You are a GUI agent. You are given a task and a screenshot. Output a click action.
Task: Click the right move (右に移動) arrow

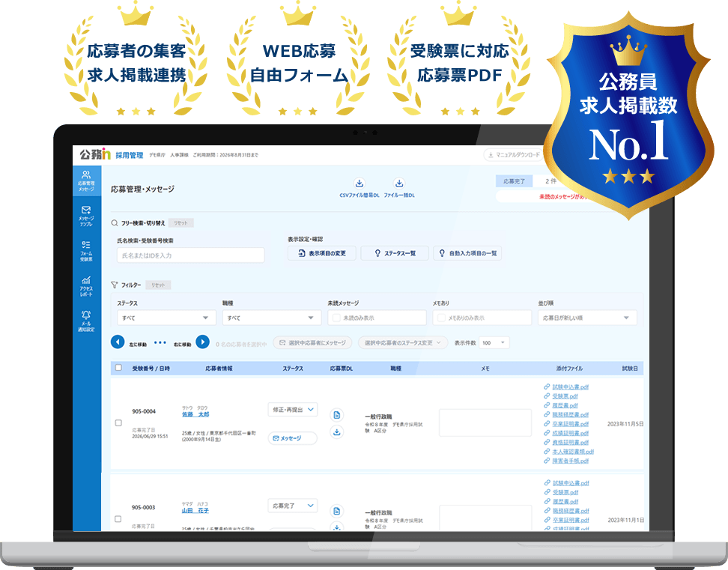pos(202,342)
